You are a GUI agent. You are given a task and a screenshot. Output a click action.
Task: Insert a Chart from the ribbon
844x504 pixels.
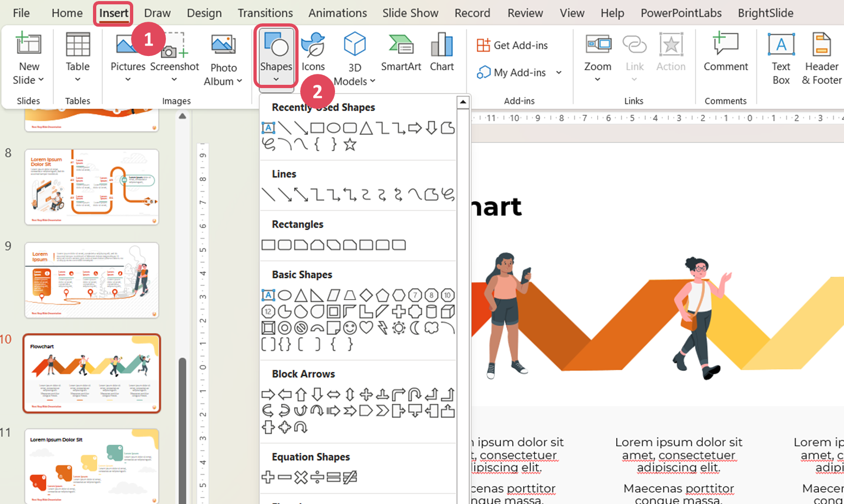coord(442,53)
